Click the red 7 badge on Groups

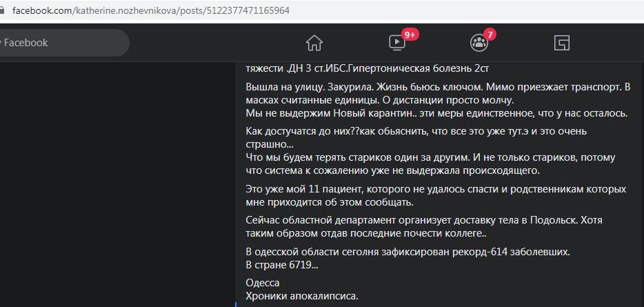pyautogui.click(x=490, y=34)
